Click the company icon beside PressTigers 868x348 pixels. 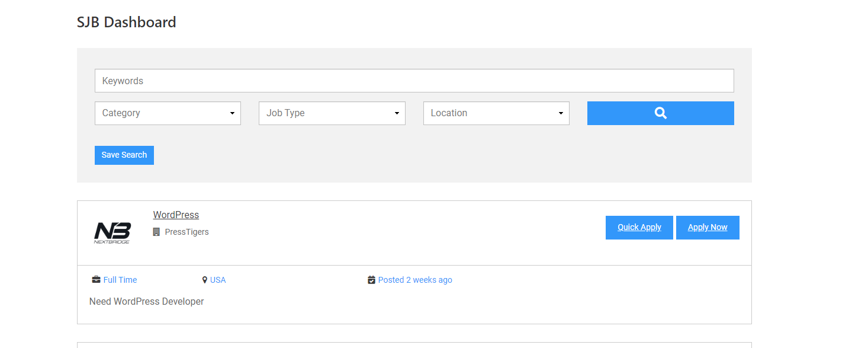click(x=156, y=231)
